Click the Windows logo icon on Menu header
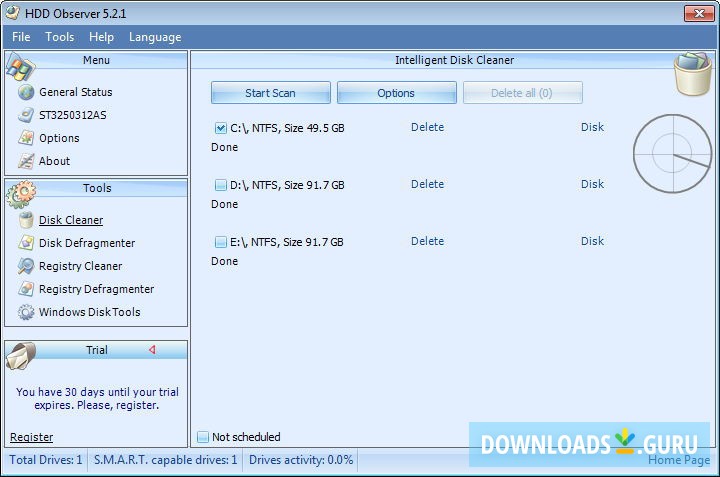Screen dimensions: 720x477 point(20,67)
